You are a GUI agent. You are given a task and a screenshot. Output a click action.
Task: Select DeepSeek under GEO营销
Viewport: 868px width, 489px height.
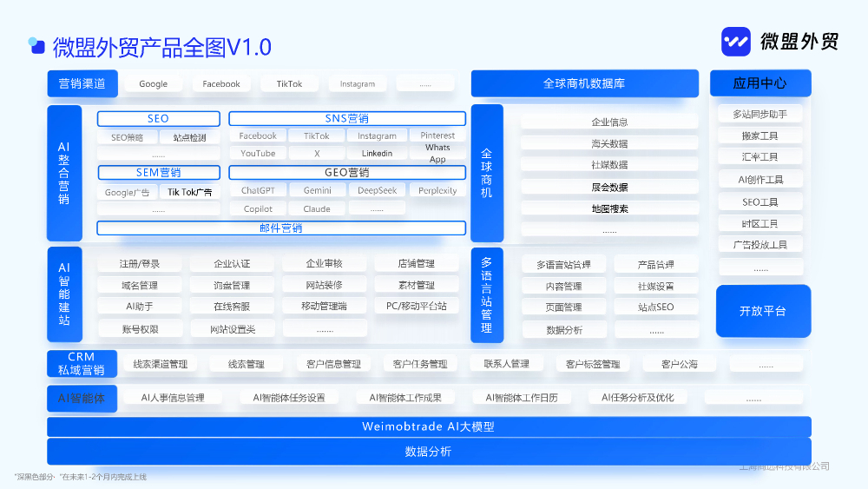pyautogui.click(x=377, y=190)
